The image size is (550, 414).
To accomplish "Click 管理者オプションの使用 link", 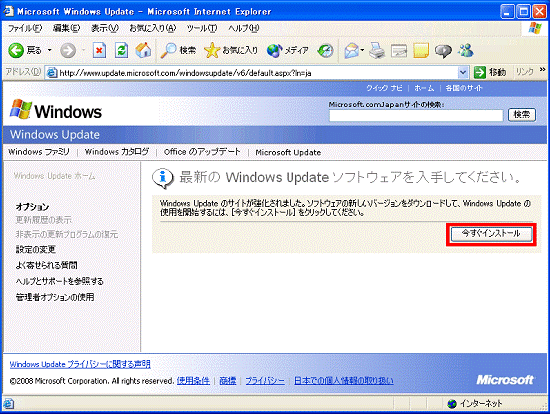I will 55,298.
